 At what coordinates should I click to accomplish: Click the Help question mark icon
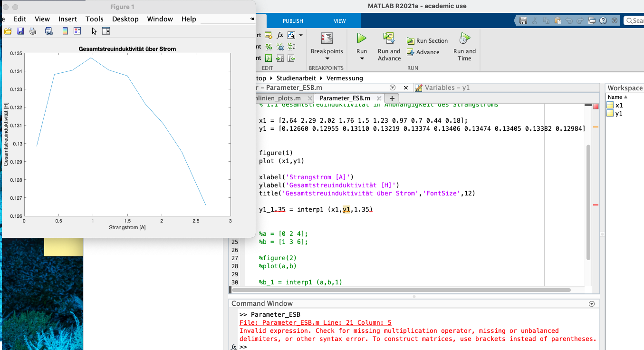(603, 20)
